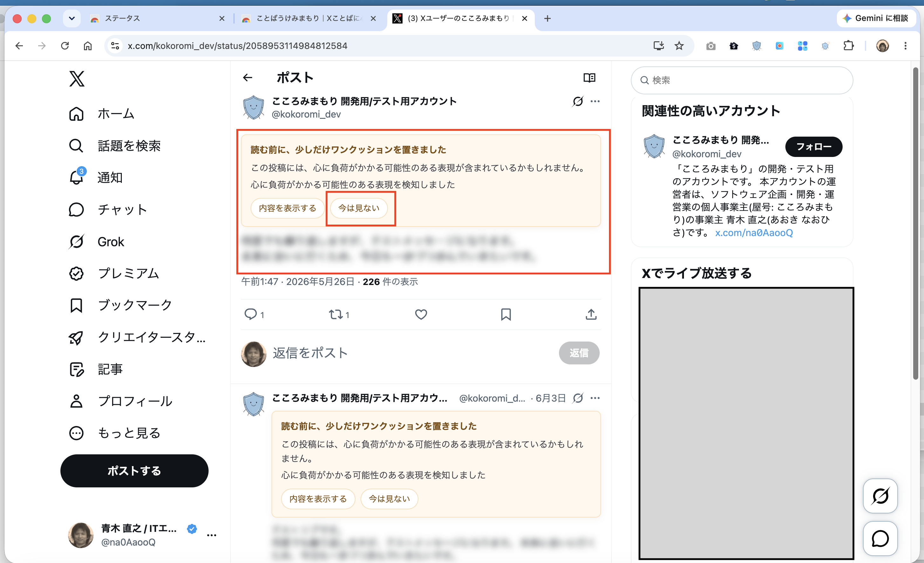This screenshot has height=563, width=924.
Task: Like the main post with heart icon
Action: [x=421, y=314]
